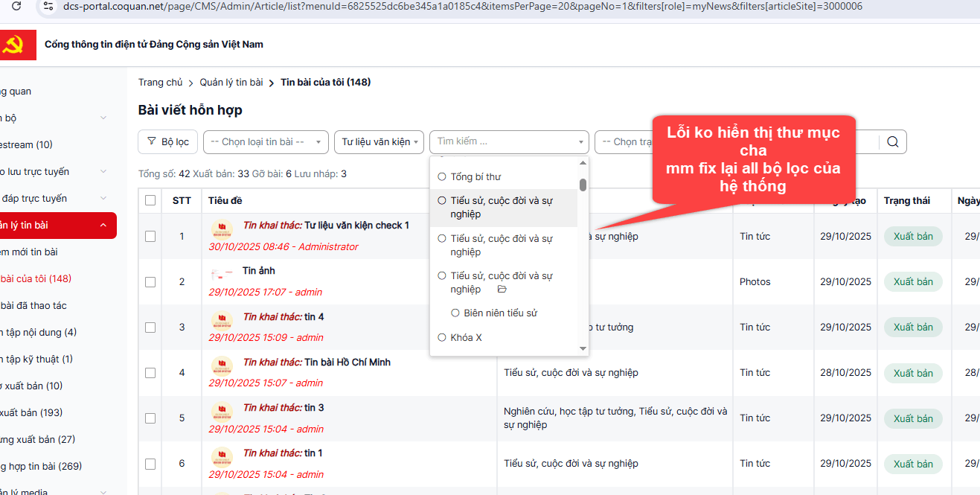Click the site info icon in address bar
This screenshot has width=980, height=495.
(47, 6)
